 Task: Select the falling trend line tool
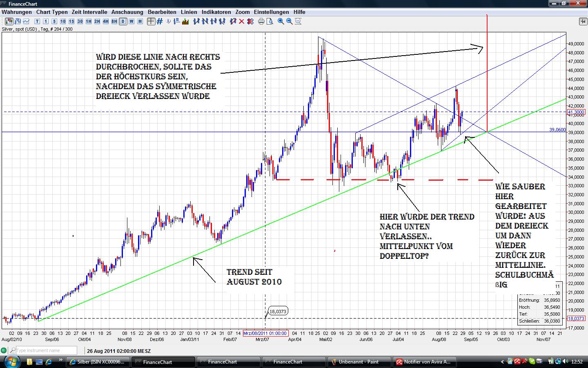coord(205,21)
